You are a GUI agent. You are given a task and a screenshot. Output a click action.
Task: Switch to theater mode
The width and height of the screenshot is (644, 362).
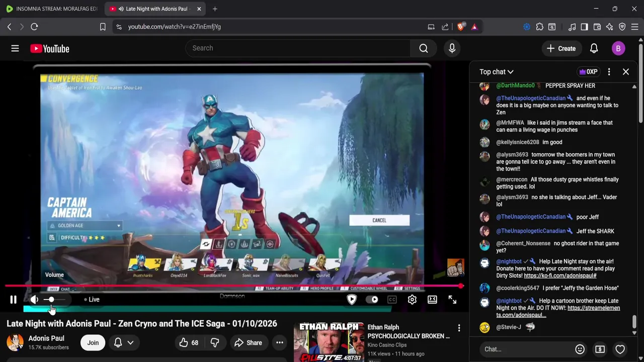click(x=432, y=300)
